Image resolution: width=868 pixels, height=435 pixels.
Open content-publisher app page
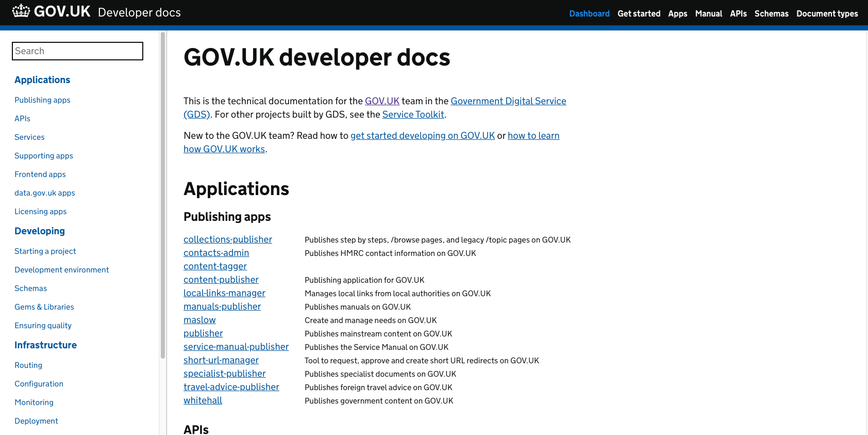point(221,280)
